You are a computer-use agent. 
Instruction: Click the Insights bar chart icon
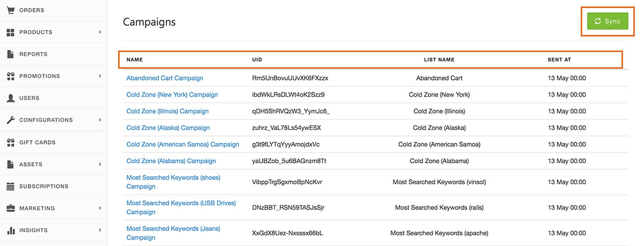tap(10, 230)
